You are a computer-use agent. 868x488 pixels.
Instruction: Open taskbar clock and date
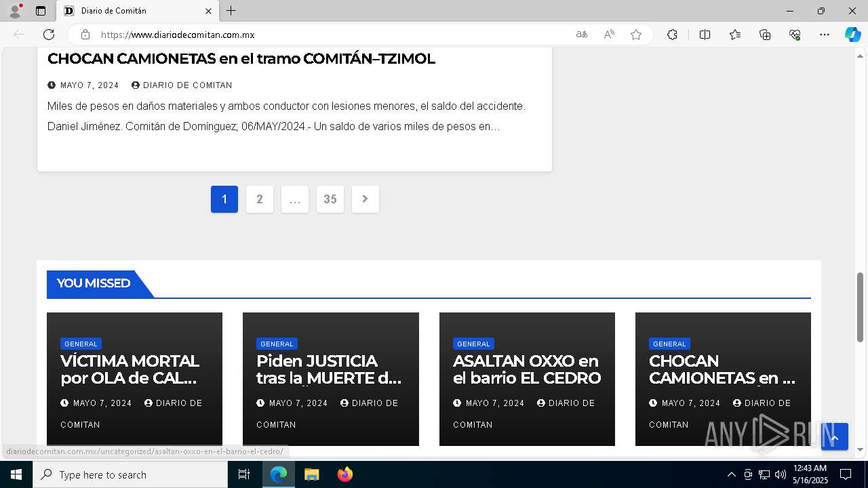[810, 474]
